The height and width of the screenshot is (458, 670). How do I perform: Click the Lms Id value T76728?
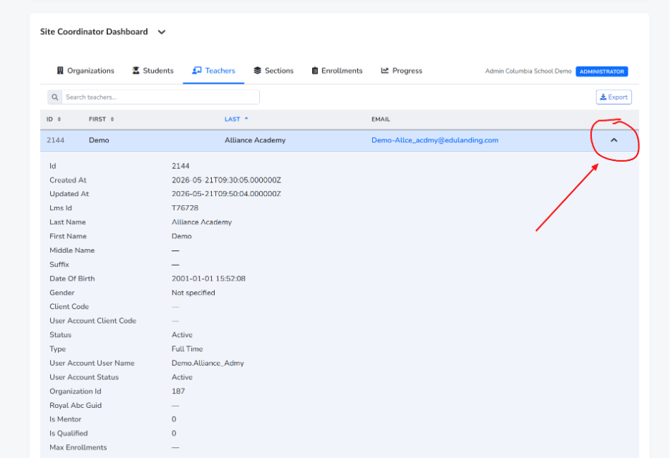pos(185,208)
